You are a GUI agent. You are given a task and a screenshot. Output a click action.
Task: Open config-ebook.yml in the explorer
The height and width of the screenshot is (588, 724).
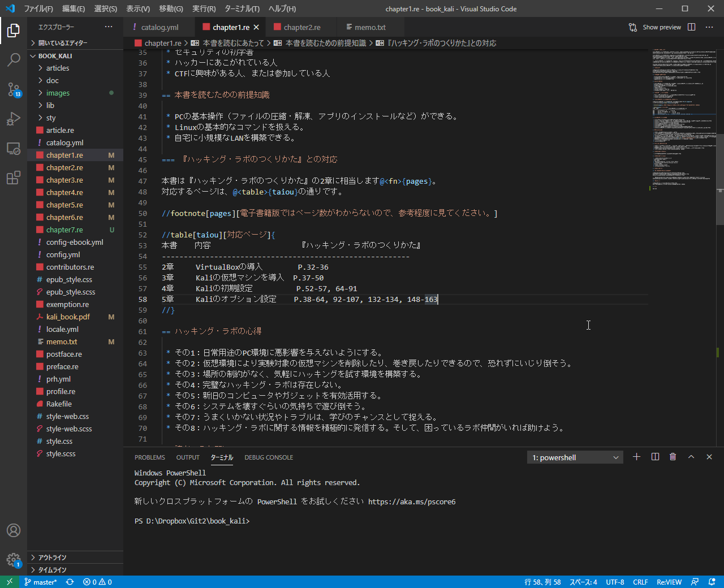point(75,242)
